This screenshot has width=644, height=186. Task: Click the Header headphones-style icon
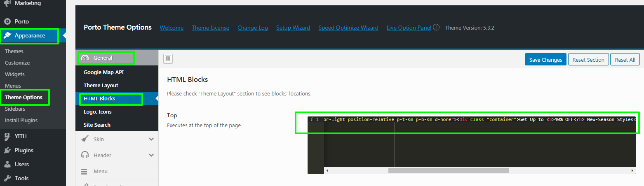85,155
